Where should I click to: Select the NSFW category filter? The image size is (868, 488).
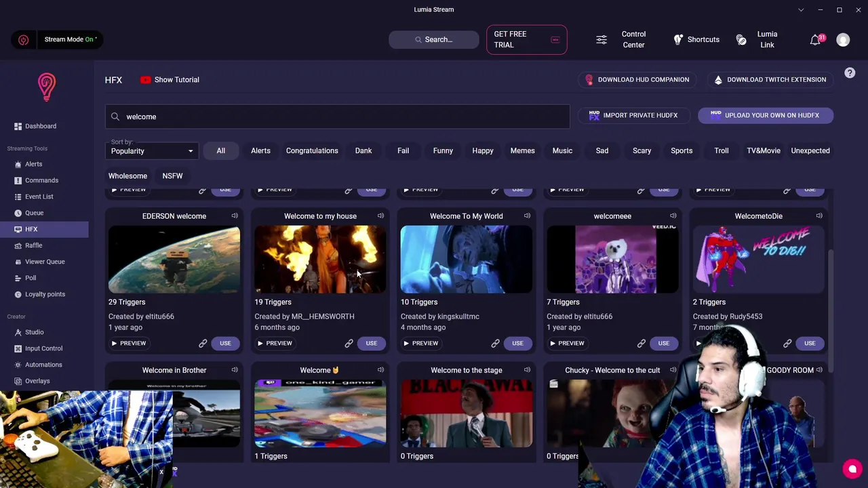point(172,176)
